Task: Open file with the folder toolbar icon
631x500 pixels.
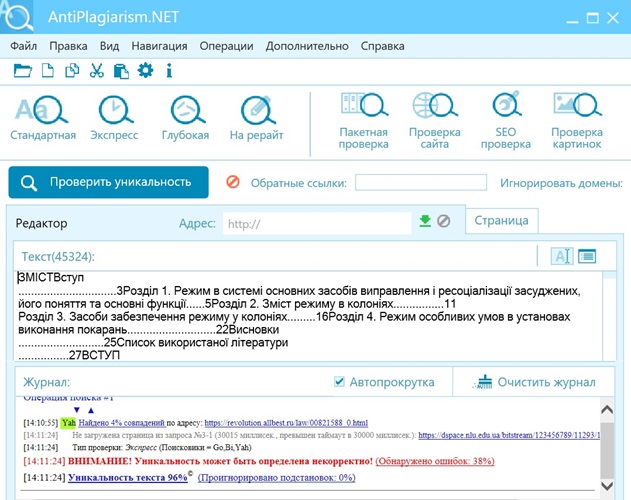Action: (23, 71)
